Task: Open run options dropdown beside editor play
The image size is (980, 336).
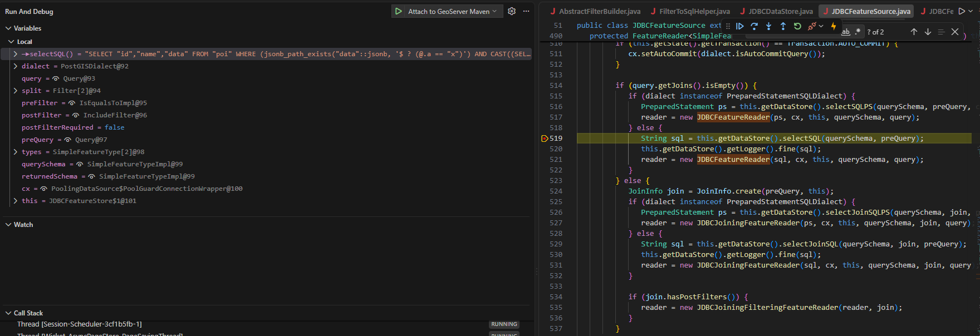Action: (x=971, y=11)
